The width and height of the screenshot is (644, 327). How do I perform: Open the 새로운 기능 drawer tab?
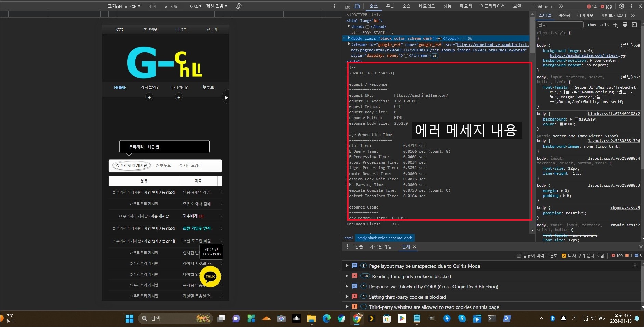[381, 247]
